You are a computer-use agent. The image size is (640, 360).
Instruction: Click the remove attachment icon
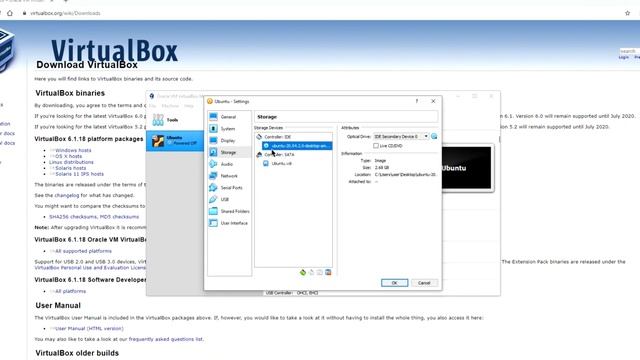tap(328, 272)
